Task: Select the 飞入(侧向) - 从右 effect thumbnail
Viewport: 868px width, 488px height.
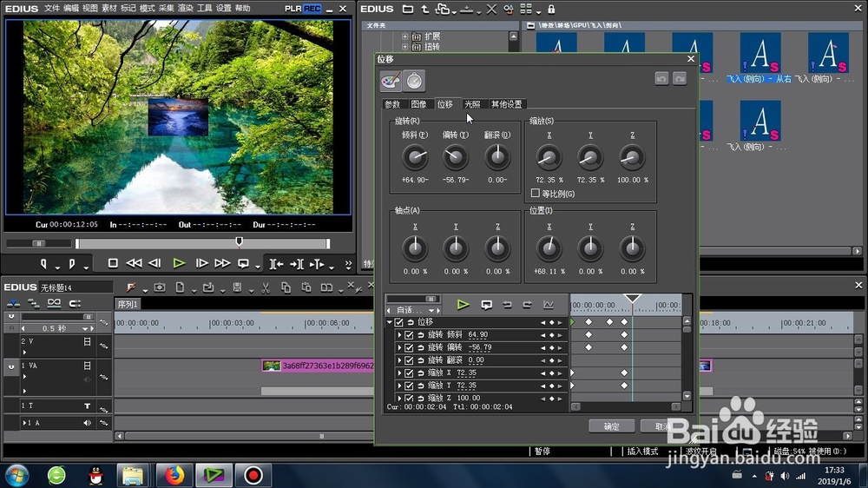Action: 760,53
